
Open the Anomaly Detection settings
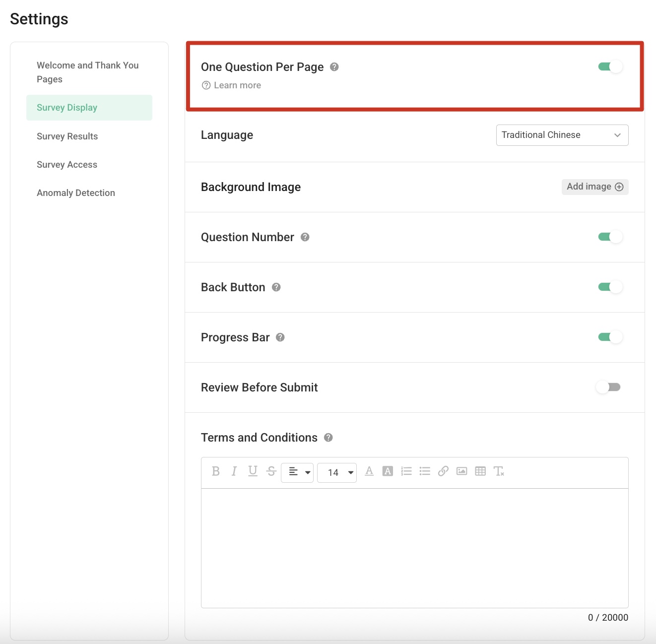point(75,193)
